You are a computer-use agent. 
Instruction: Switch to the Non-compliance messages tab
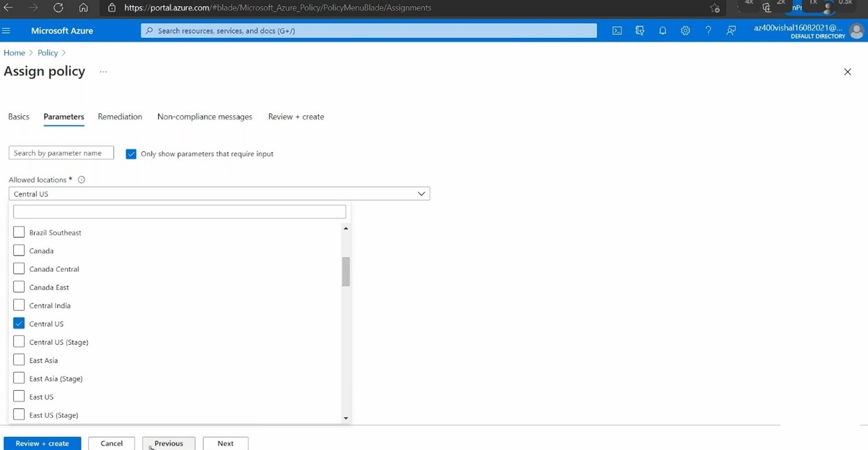[205, 117]
